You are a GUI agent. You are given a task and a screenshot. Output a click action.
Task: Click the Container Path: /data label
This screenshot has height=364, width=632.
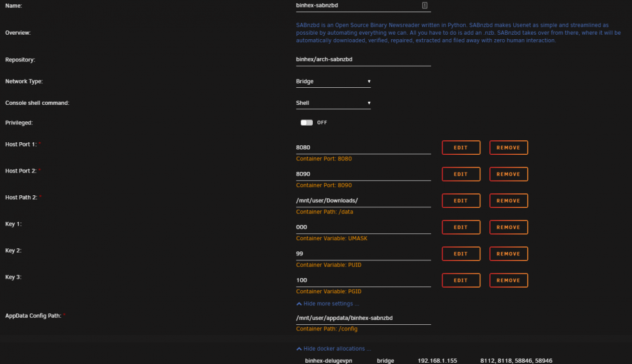324,212
